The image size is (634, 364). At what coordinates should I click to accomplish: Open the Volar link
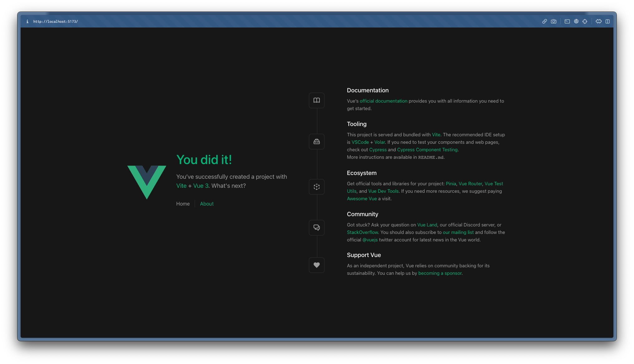click(x=379, y=142)
